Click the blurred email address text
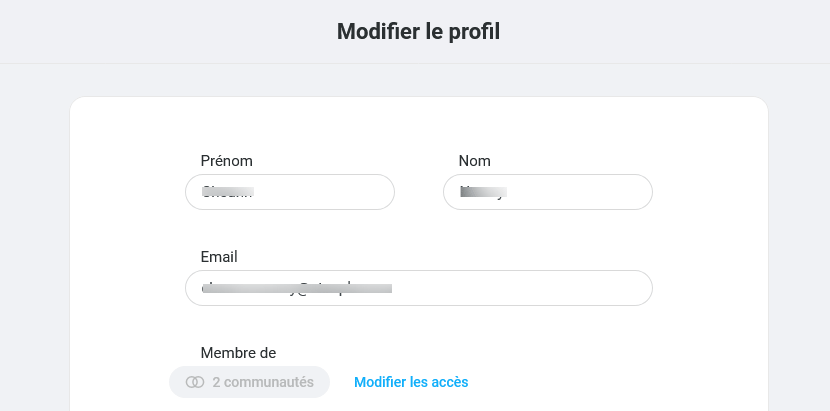Screen dimensions: 830x411 pyautogui.click(x=297, y=289)
